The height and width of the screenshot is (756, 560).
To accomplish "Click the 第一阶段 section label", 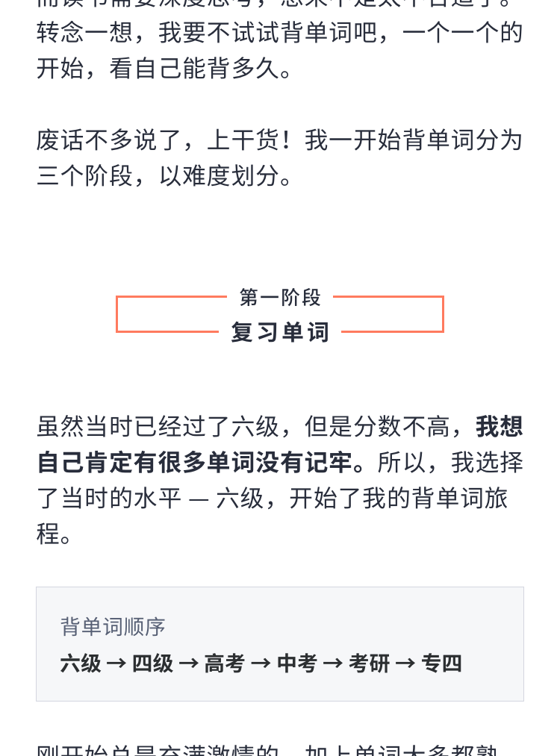I will pyautogui.click(x=280, y=297).
